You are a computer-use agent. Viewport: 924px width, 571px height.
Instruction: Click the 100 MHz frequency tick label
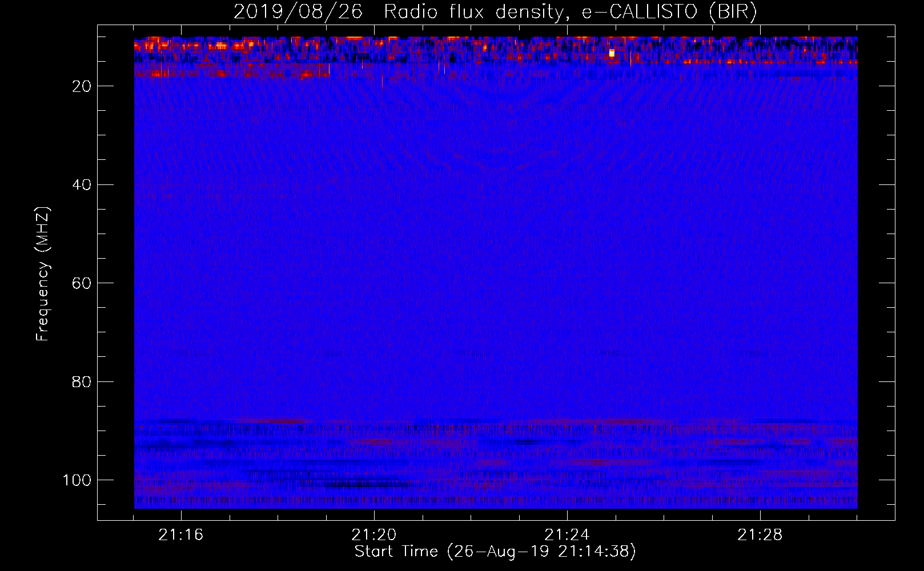pos(77,480)
